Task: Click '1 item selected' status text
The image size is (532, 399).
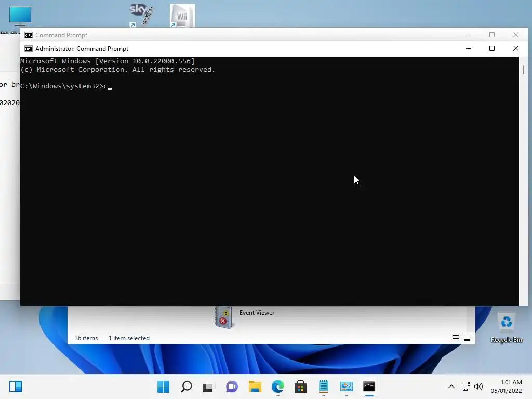Action: 129,338
